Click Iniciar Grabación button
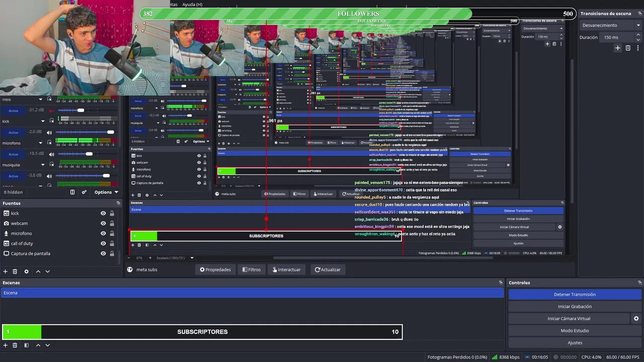 click(575, 307)
